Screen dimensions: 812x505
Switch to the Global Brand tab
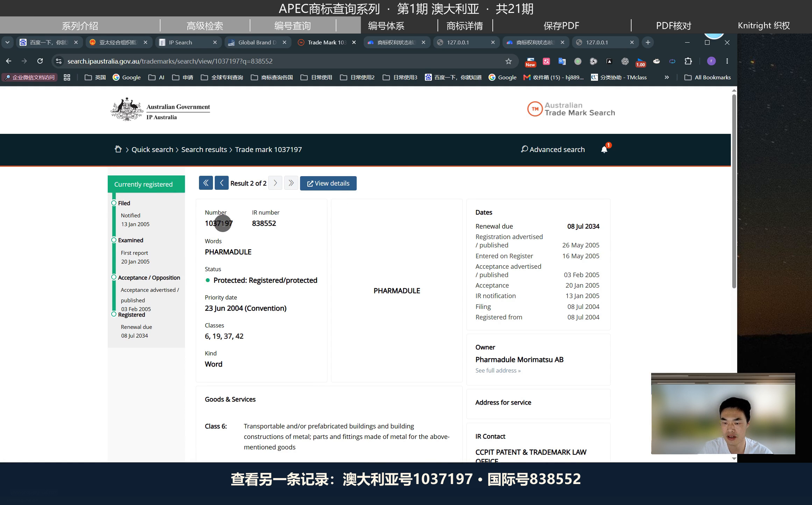(257, 42)
